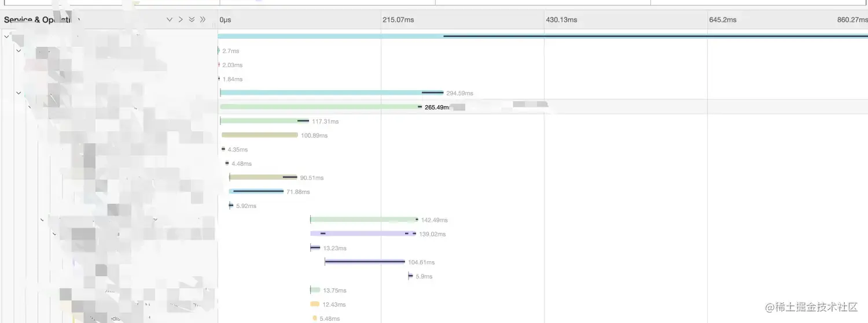Click the 265.49ms duration text

tap(437, 107)
